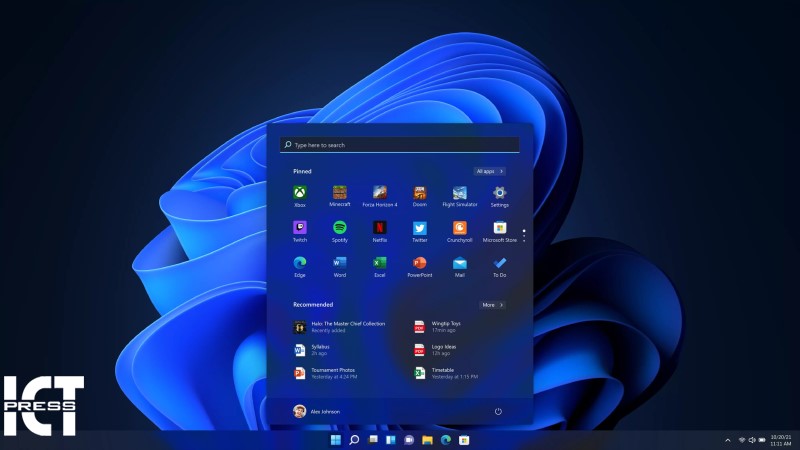Viewport: 800px width, 450px height.
Task: Start Excel from the pinned apps
Action: [x=380, y=263]
